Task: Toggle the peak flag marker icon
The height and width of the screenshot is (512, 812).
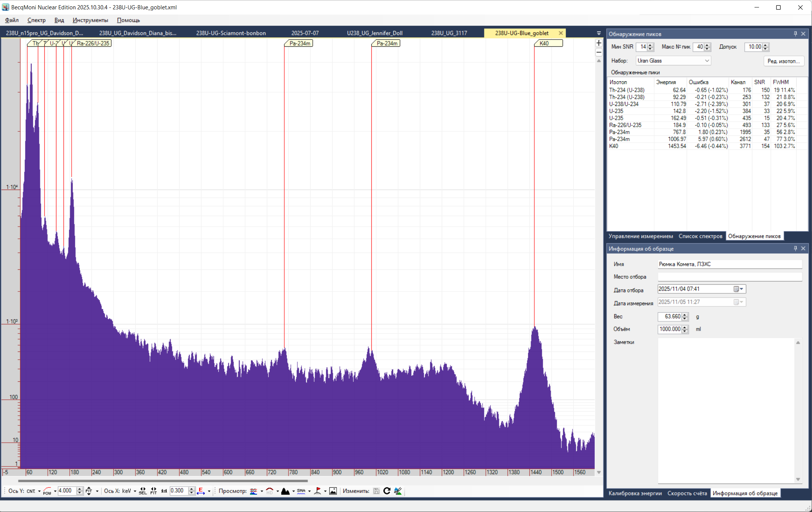Action: [318, 491]
